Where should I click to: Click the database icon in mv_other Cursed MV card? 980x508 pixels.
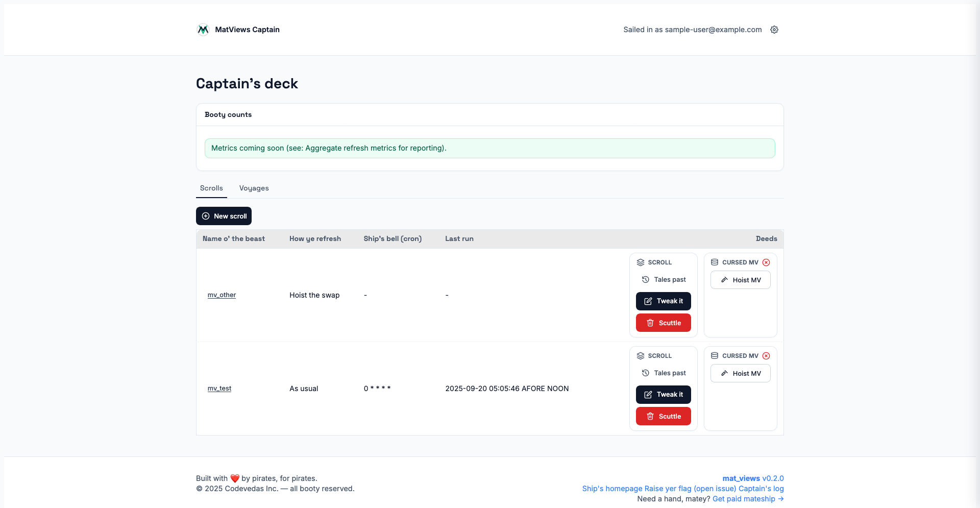click(x=715, y=262)
